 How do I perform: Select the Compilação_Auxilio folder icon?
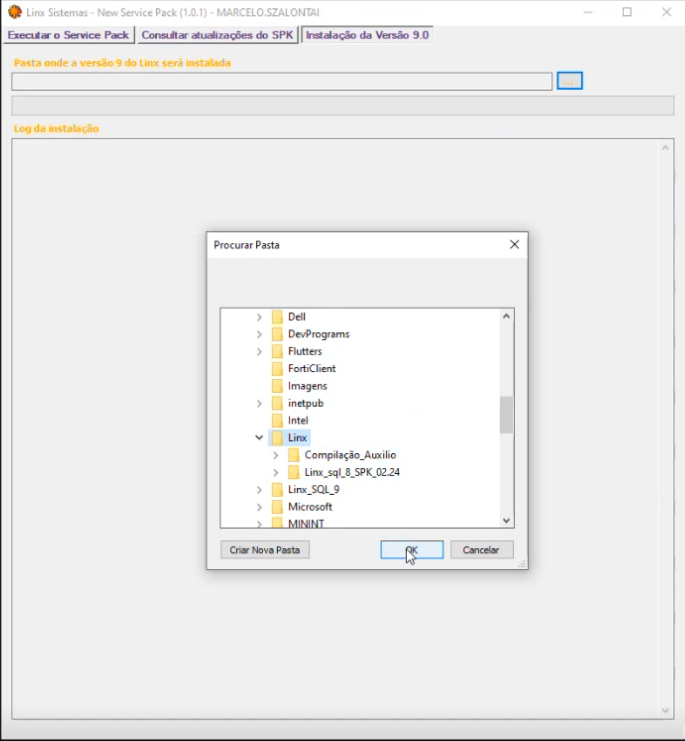(x=294, y=455)
